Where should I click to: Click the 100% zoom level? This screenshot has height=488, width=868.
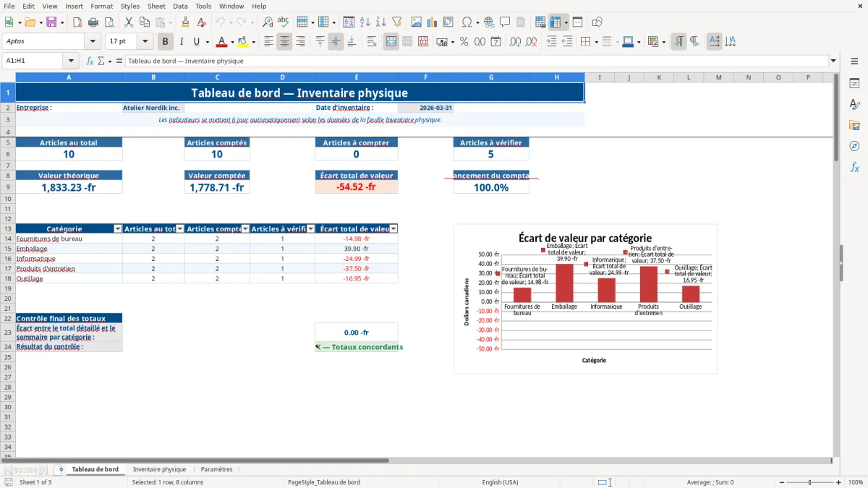tap(856, 482)
